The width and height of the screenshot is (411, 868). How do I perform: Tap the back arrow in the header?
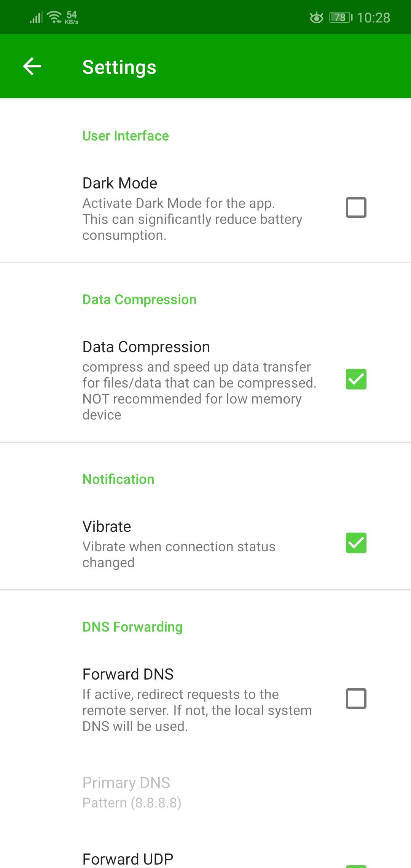pos(32,67)
